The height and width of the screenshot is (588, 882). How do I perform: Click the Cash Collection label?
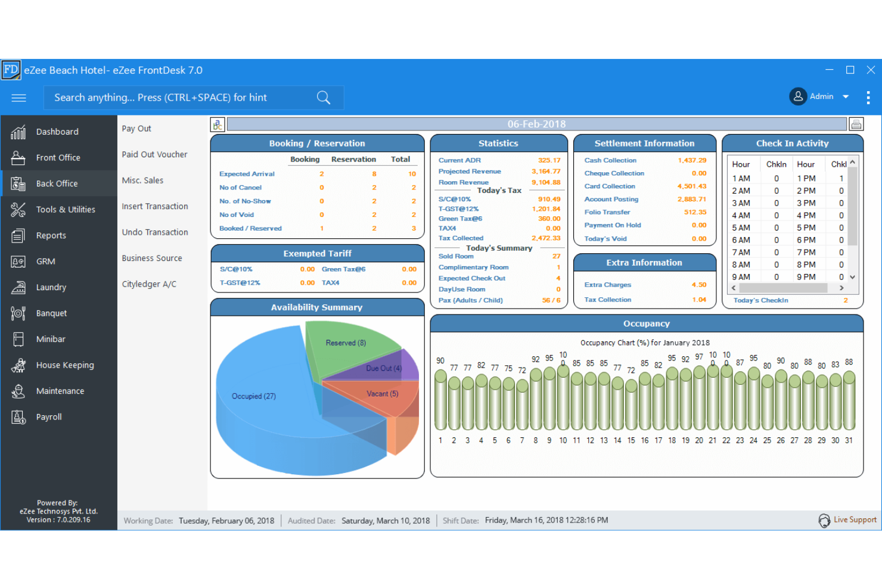[x=610, y=160]
